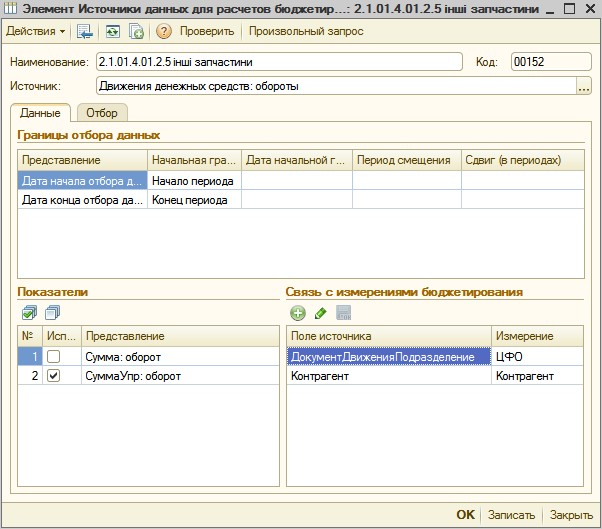Select the Контрагент source field row
The width and height of the screenshot is (602, 529).
[x=388, y=376]
